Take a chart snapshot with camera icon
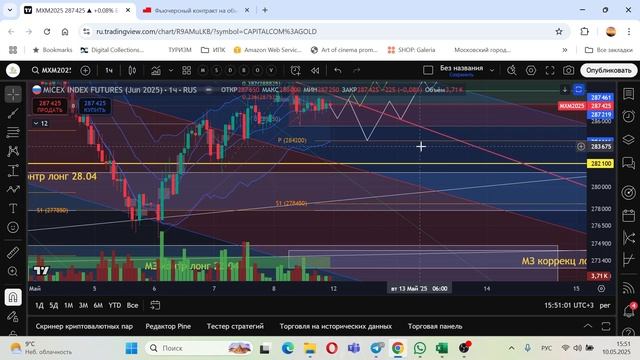Screen dimensions: 640x360 coord(569,70)
